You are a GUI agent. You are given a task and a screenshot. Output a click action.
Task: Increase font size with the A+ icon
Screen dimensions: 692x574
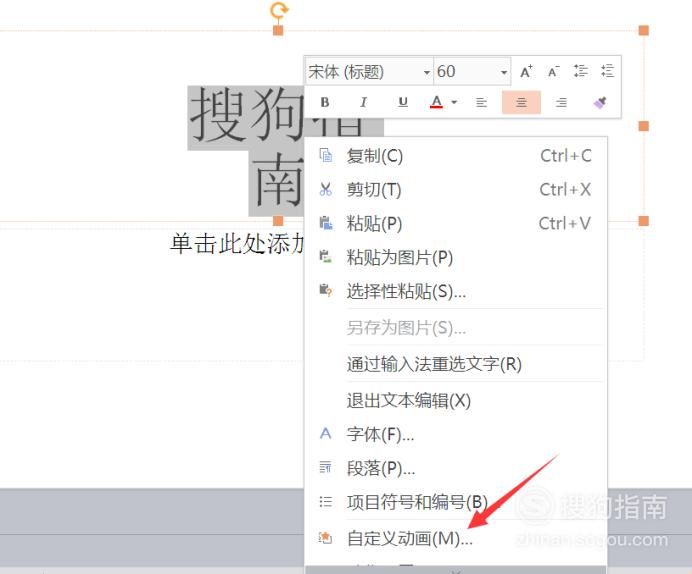pyautogui.click(x=526, y=71)
